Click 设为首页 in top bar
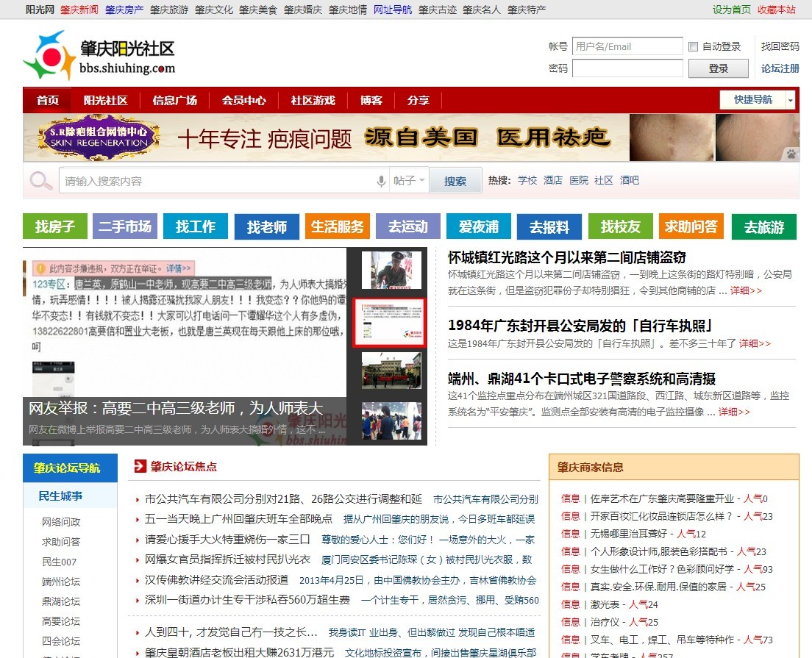This screenshot has height=658, width=812. point(731,10)
